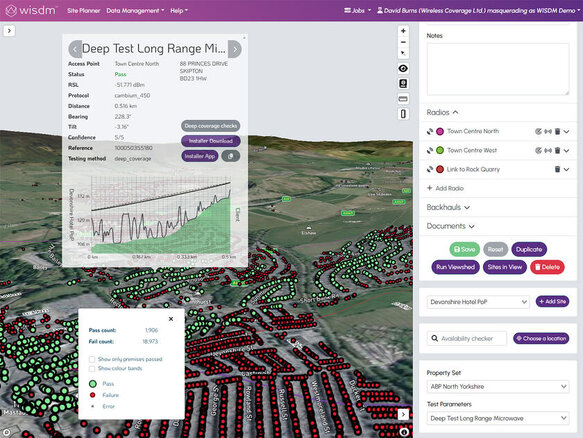This screenshot has height=438, width=583.
Task: Close the pass/fail legend panel
Action: pos(171,319)
